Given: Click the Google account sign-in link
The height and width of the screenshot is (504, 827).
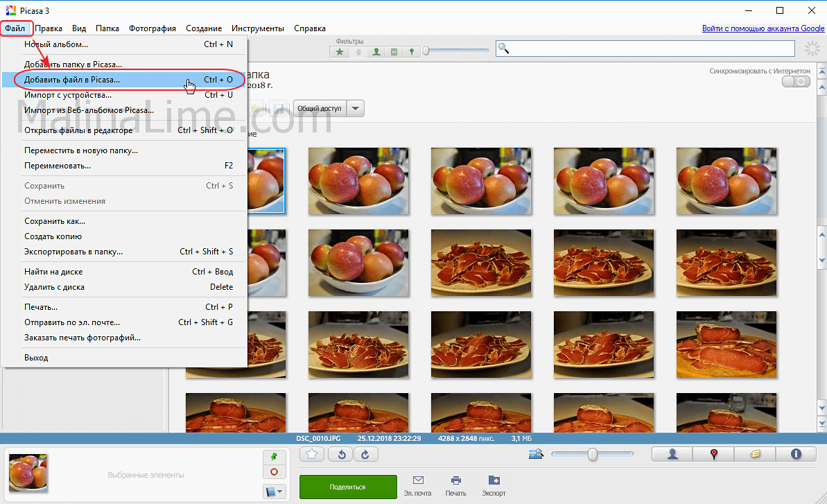Looking at the screenshot, I should (763, 28).
